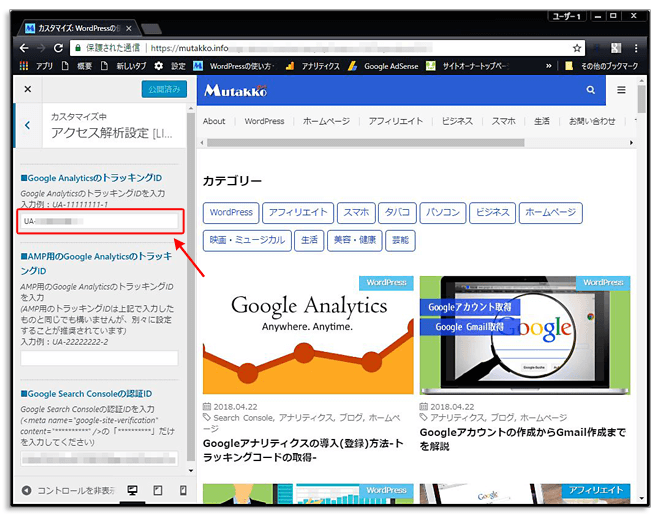Select the アフィリエイト category button
The width and height of the screenshot is (660, 517).
point(298,213)
